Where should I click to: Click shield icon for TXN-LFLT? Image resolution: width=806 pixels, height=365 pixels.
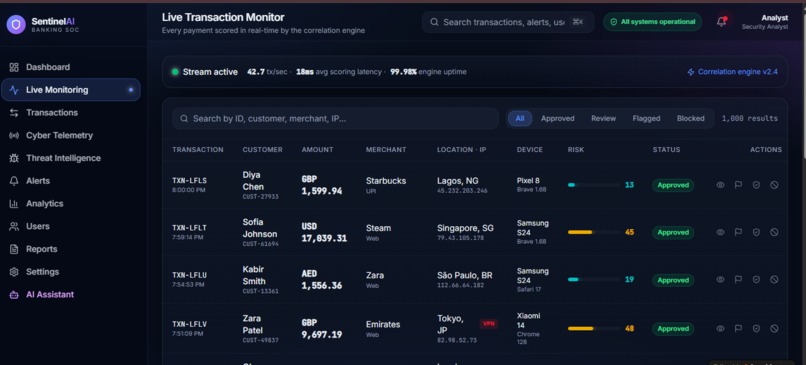pyautogui.click(x=756, y=232)
